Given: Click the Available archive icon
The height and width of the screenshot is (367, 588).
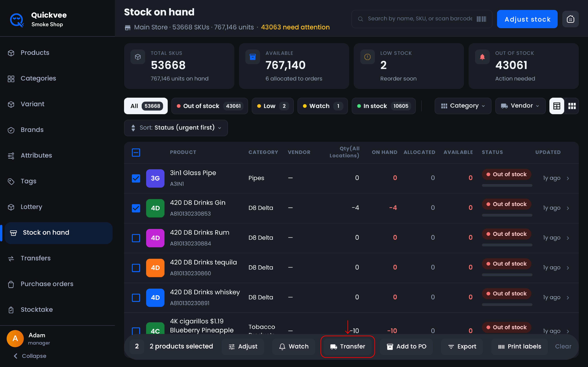Looking at the screenshot, I should [x=252, y=57].
